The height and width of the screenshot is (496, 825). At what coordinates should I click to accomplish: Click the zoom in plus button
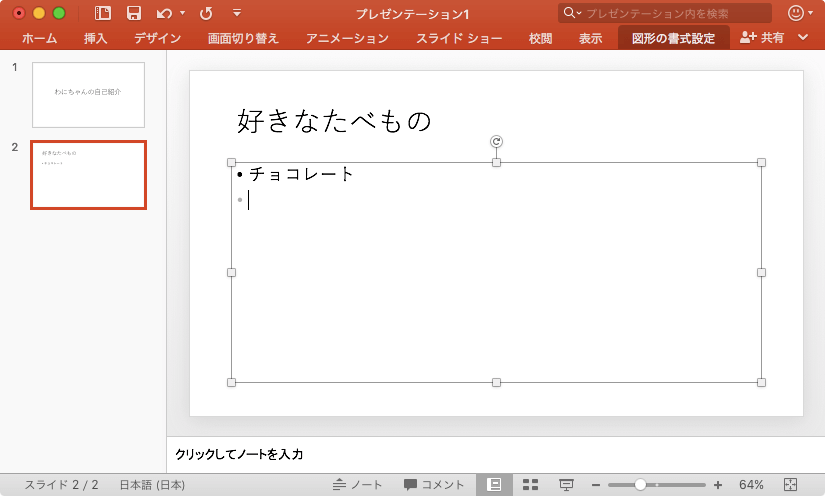[x=718, y=485]
